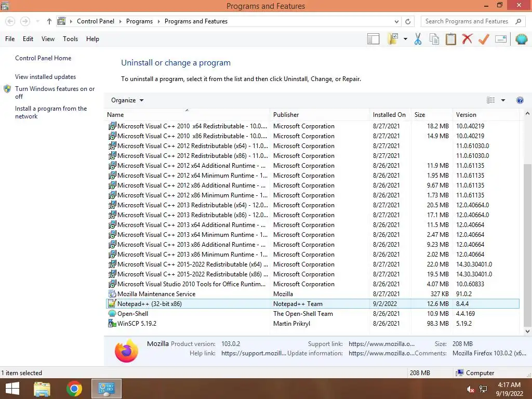Expand the chevron after Programs breadcrumb
532x399 pixels.
[158, 21]
